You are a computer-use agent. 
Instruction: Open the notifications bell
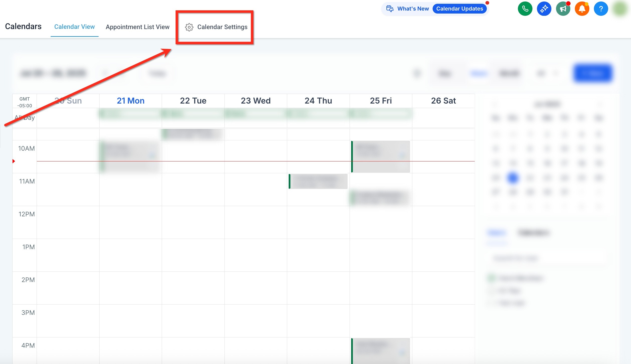(582, 9)
